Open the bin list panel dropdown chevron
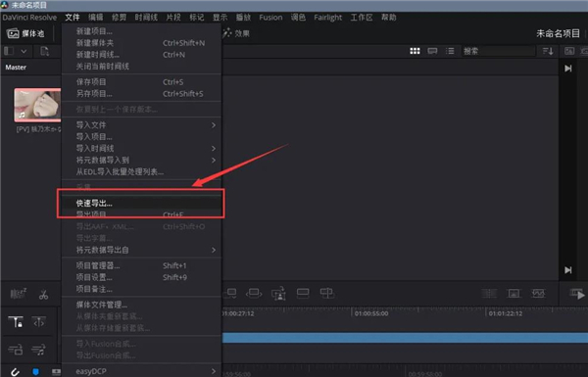 tap(24, 51)
